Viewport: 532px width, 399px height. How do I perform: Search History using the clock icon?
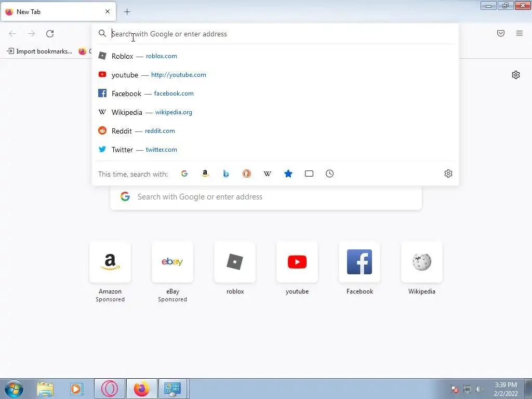[x=330, y=174]
